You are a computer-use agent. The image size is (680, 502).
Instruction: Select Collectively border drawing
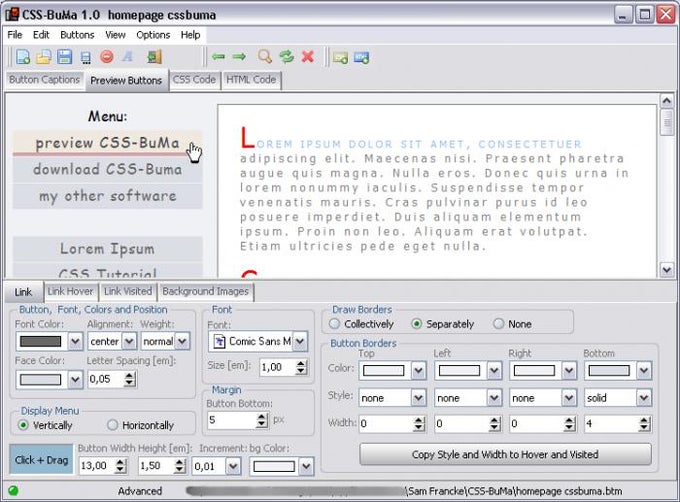334,323
